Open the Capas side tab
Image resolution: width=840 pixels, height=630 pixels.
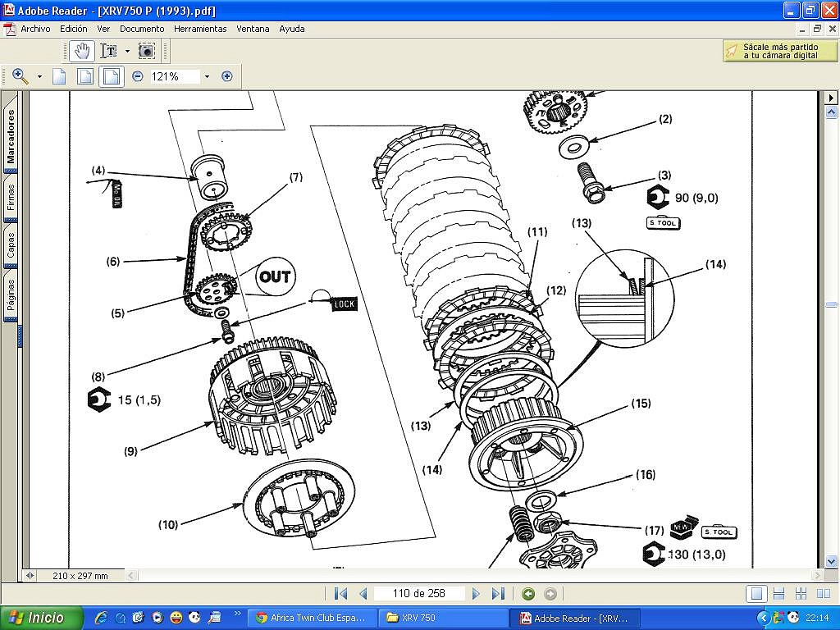click(11, 244)
